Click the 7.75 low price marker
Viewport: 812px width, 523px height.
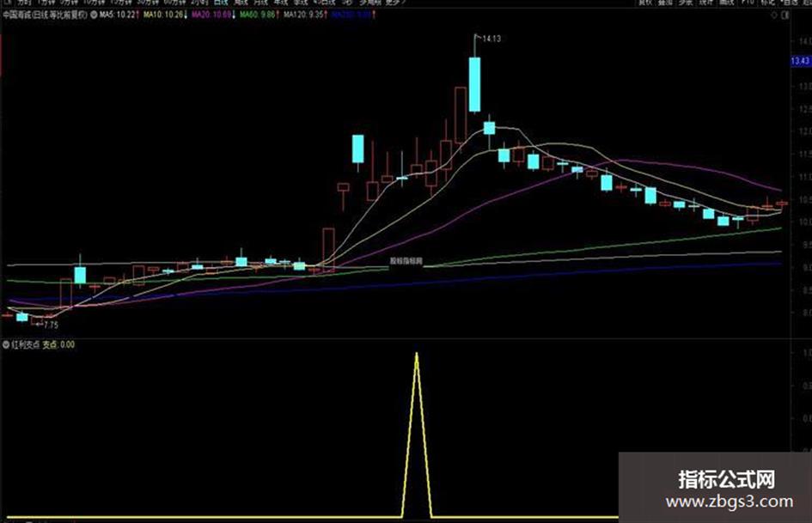pos(51,325)
